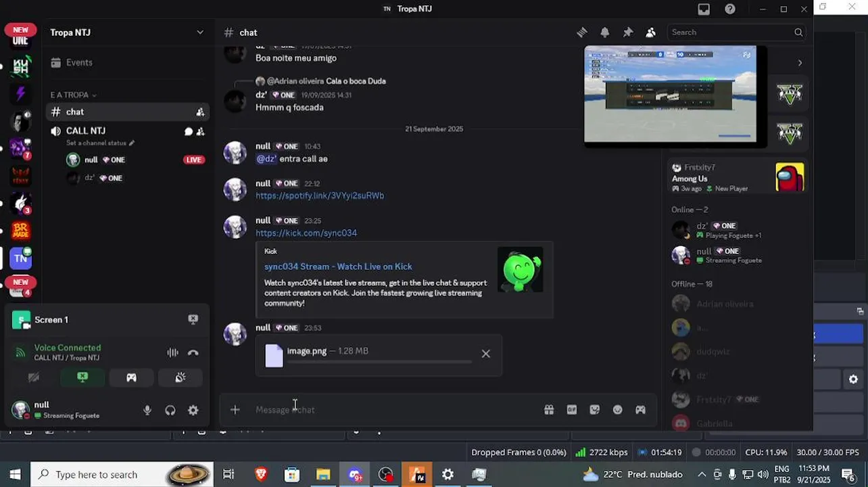
Task: Toggle the member list icon
Action: tap(651, 32)
